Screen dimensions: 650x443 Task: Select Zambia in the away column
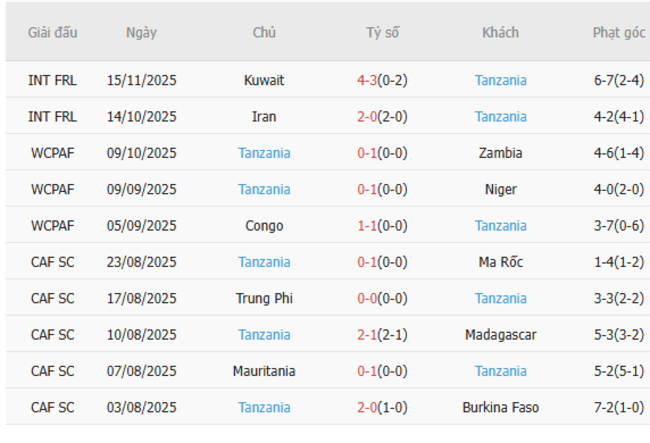[500, 153]
